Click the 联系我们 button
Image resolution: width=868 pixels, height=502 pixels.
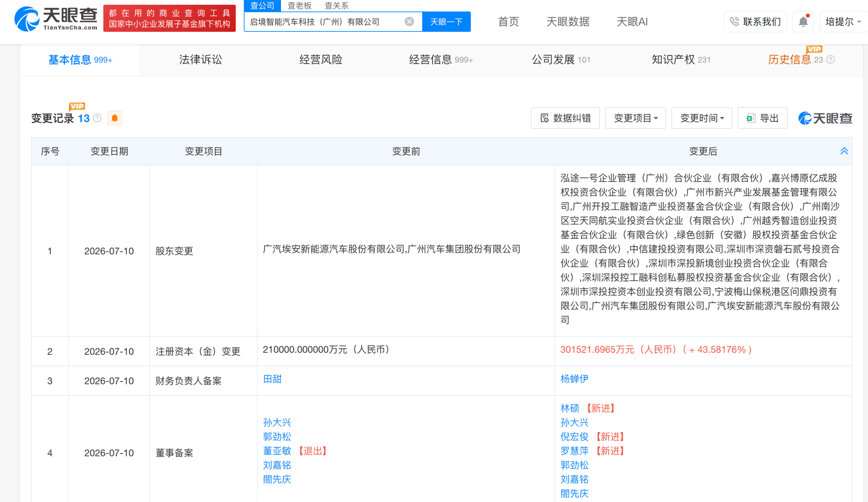(755, 22)
